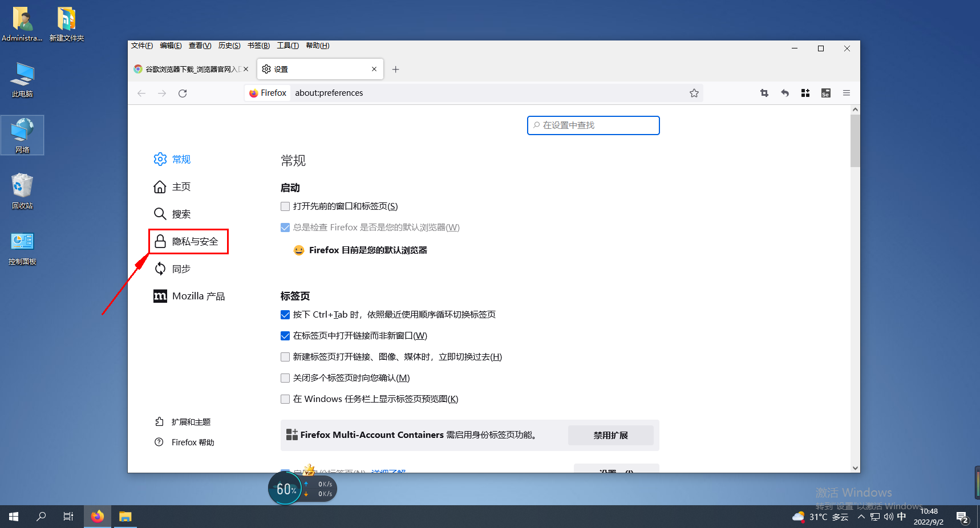This screenshot has height=528, width=980.
Task: Open the 搜索 search settings category
Action: (172, 214)
